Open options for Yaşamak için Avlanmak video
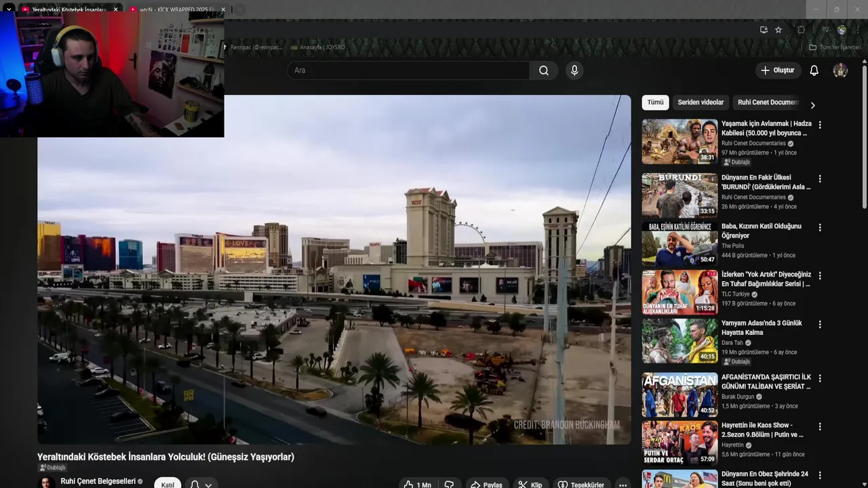 pyautogui.click(x=820, y=125)
